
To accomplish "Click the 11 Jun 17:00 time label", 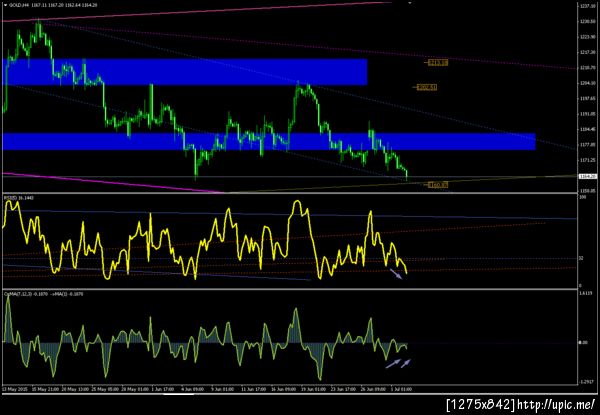I will click(x=254, y=389).
